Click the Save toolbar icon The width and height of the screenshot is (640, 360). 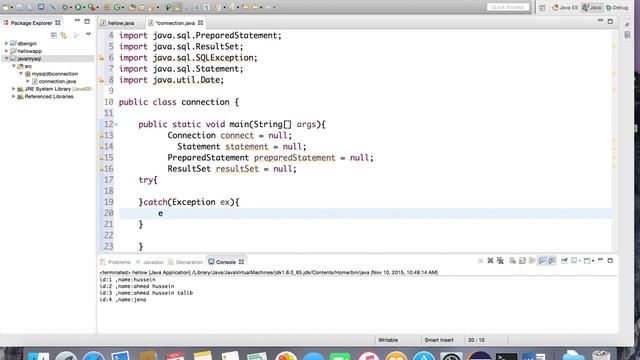19,7
